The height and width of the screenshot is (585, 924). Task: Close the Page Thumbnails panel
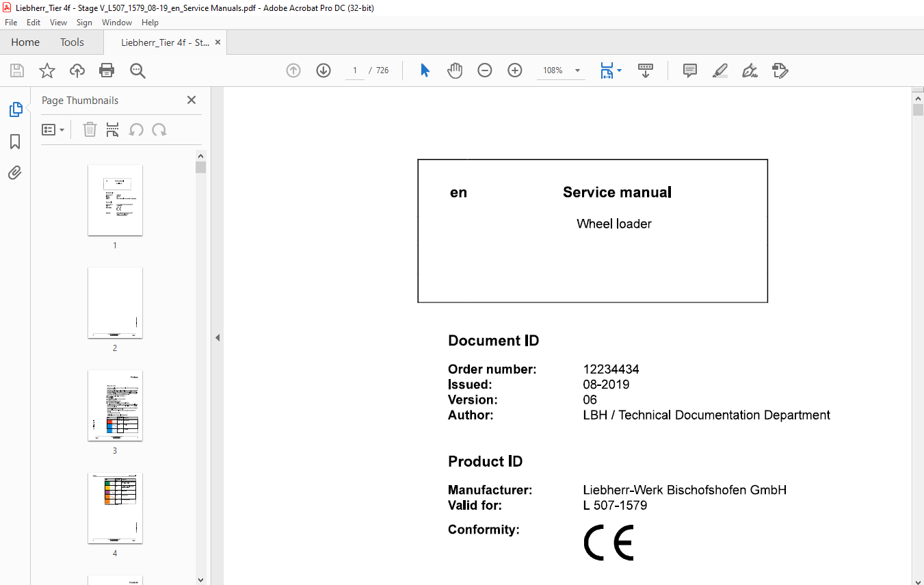tap(192, 100)
